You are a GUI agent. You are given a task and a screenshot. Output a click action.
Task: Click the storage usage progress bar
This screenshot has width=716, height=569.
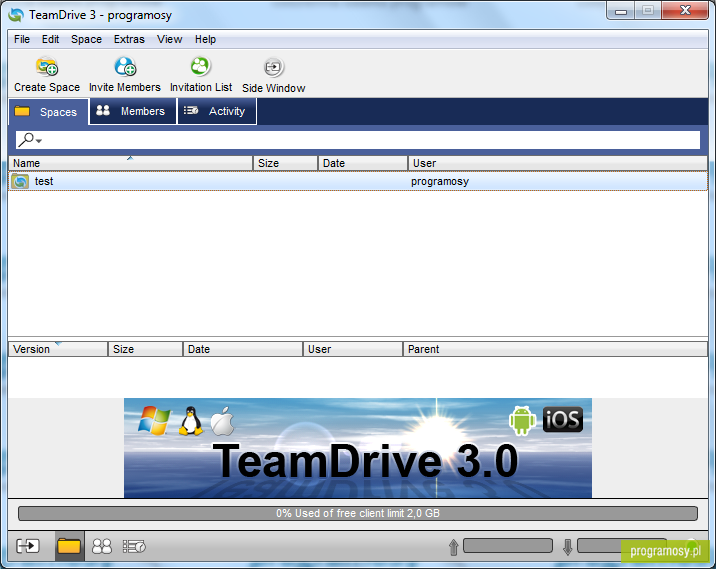pos(358,513)
